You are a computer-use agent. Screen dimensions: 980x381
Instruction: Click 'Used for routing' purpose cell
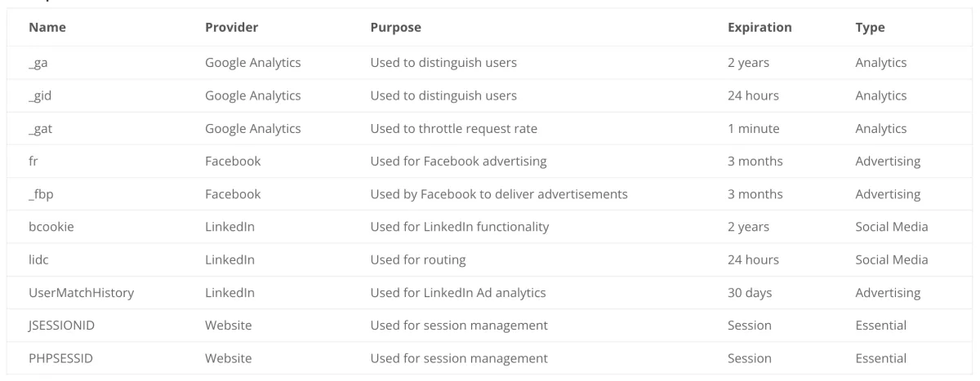pyautogui.click(x=417, y=259)
